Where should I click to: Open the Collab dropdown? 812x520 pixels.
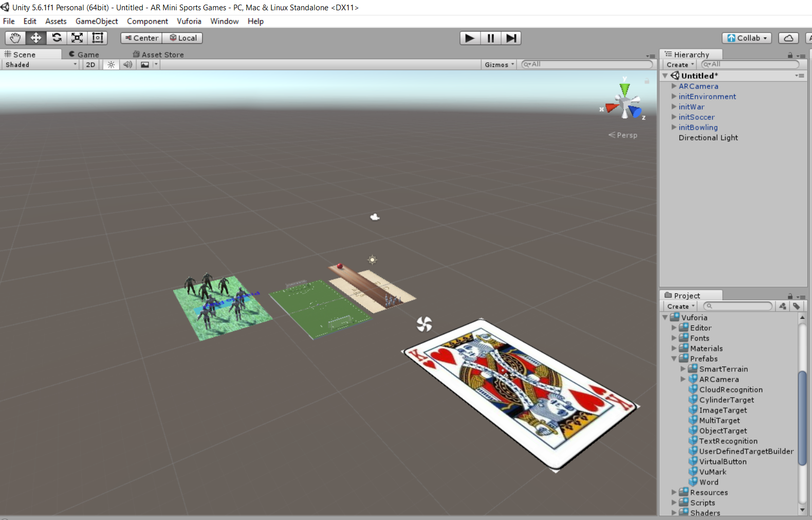747,38
